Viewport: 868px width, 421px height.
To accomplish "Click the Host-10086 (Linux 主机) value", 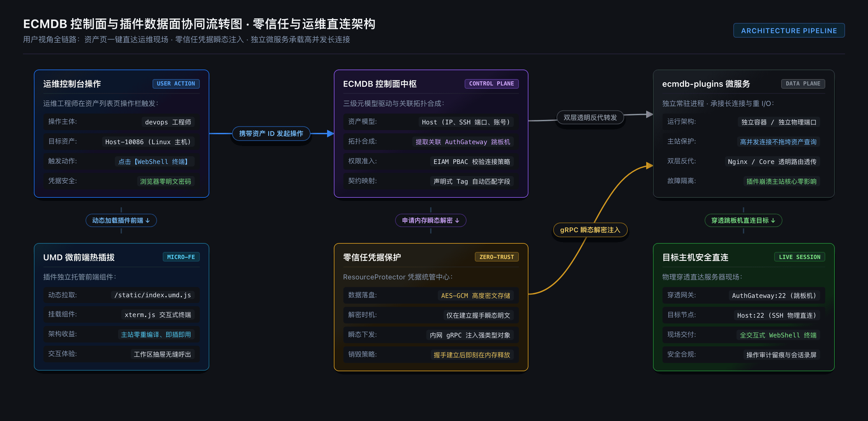I will point(148,142).
